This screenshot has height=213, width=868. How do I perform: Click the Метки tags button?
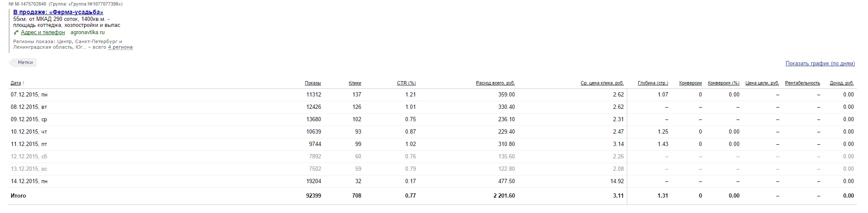pyautogui.click(x=23, y=62)
